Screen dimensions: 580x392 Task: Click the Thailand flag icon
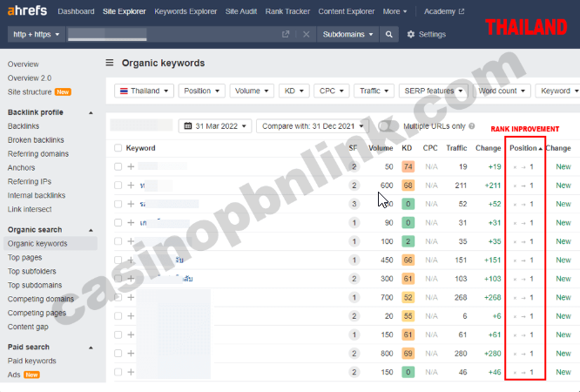tap(124, 91)
